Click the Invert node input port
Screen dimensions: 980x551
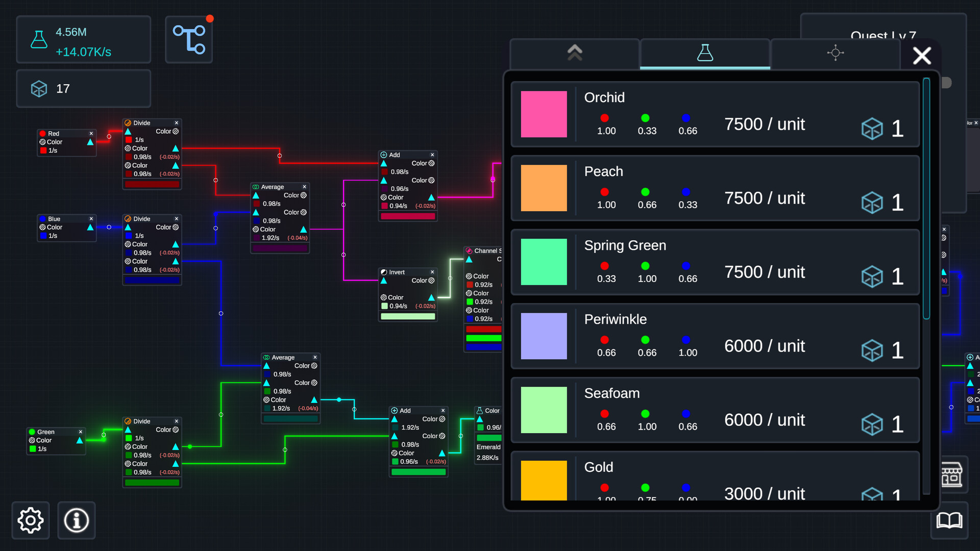(x=384, y=281)
